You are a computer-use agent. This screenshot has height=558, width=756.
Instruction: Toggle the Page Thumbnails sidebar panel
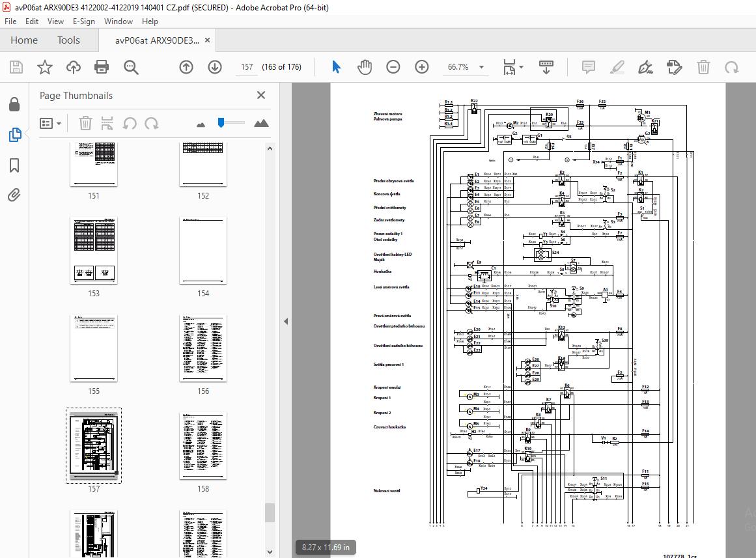coord(14,135)
